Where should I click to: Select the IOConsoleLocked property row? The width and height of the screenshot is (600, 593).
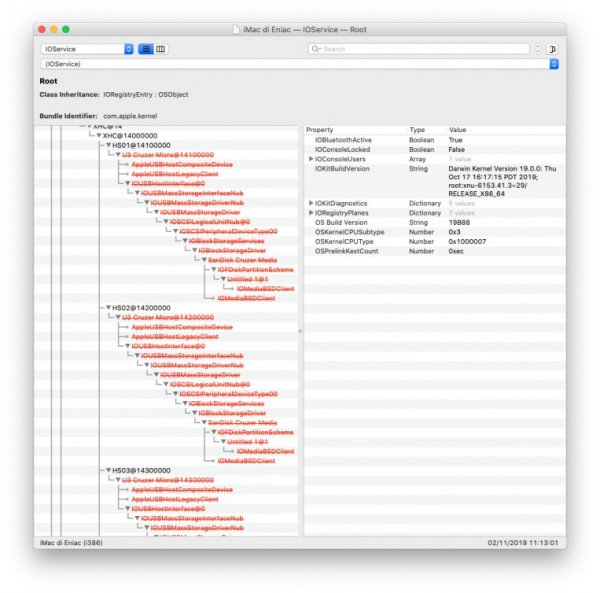[435, 150]
